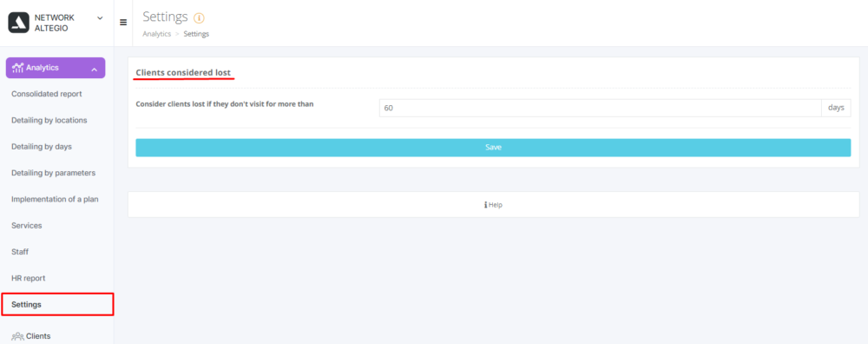This screenshot has height=344, width=868.
Task: Click the Analytics breadcrumb link
Action: point(156,34)
